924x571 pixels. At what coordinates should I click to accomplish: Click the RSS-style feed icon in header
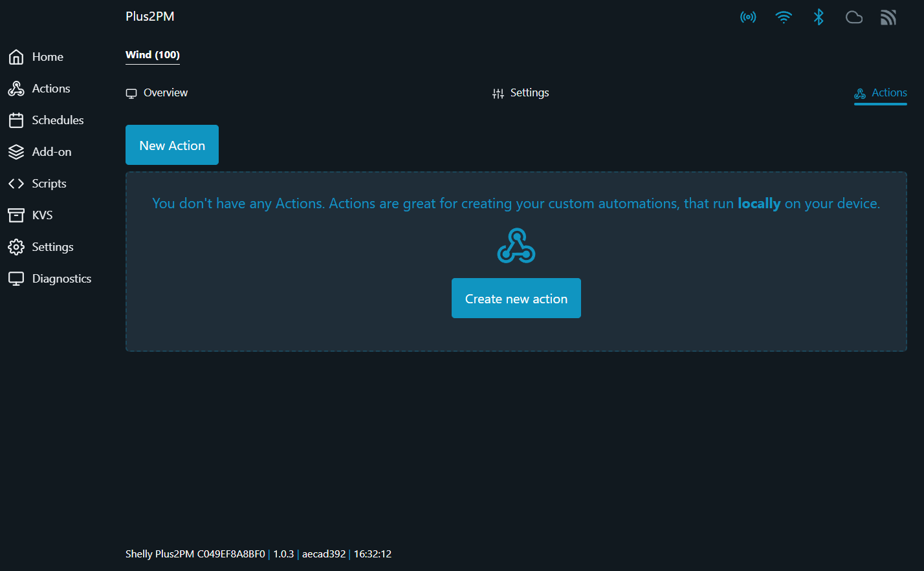click(x=888, y=17)
